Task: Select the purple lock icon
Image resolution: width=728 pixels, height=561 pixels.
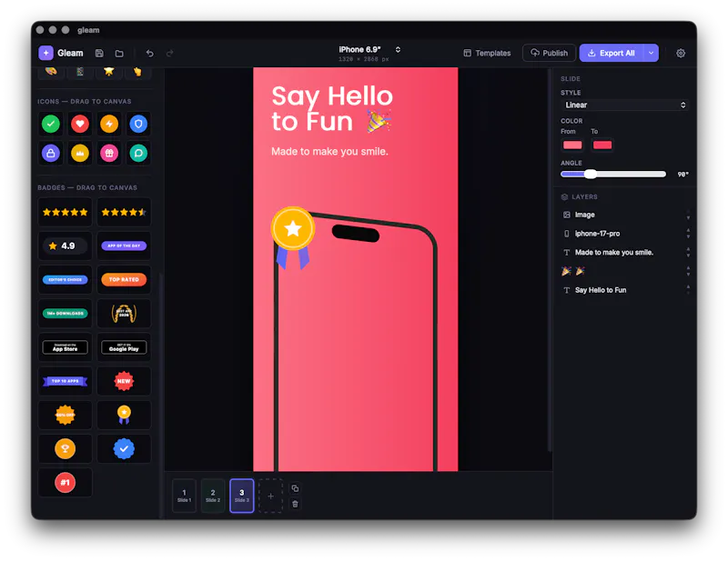Action: 51,153
